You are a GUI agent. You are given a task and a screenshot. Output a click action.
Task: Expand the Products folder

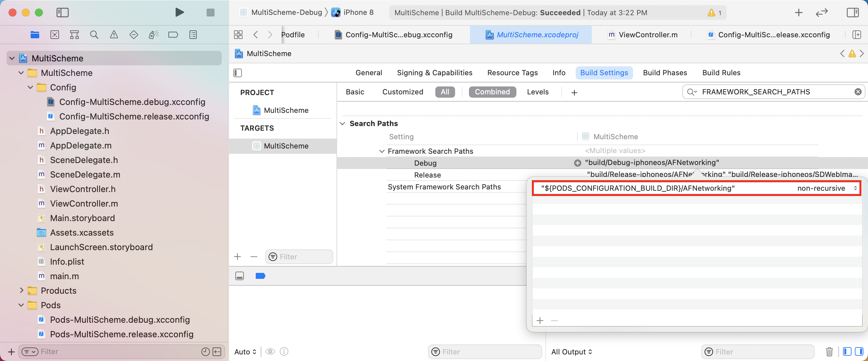click(21, 290)
